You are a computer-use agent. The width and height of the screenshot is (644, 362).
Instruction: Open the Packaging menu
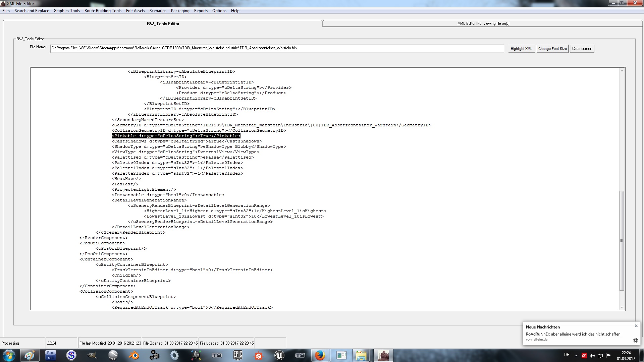[x=180, y=11]
